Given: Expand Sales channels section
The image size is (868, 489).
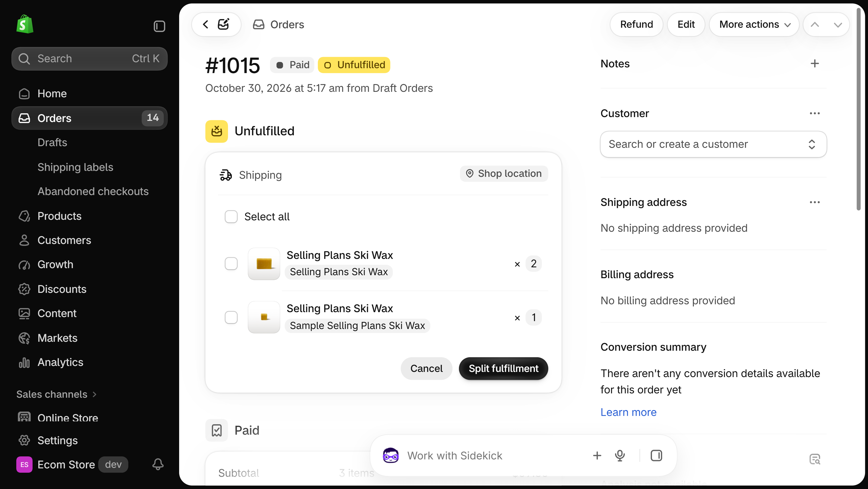Looking at the screenshot, I should (x=57, y=394).
